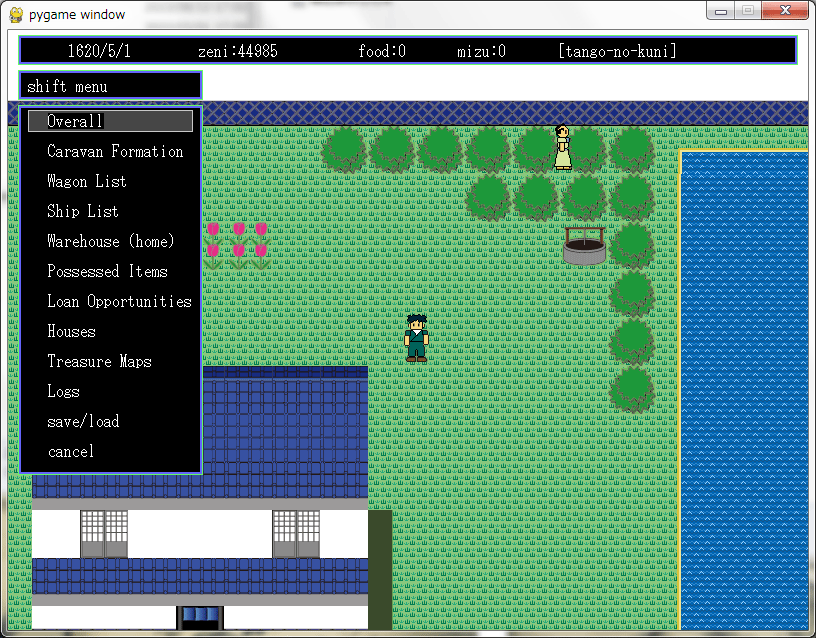Open the Wagon List entry
Screen dimensions: 816x638
(x=87, y=182)
